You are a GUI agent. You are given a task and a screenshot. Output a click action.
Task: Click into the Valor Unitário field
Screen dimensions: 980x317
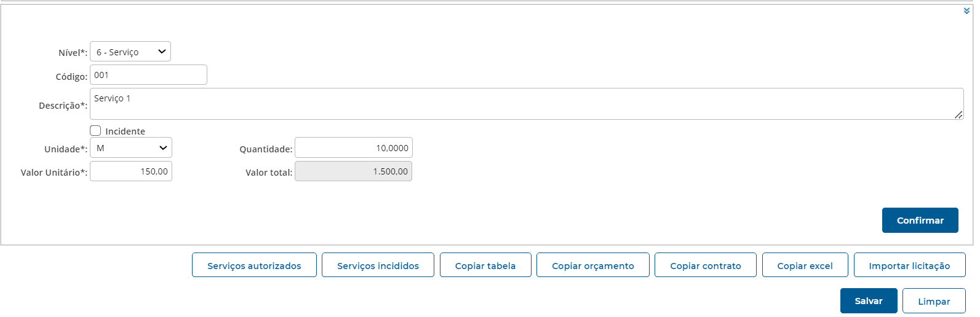[x=131, y=171]
